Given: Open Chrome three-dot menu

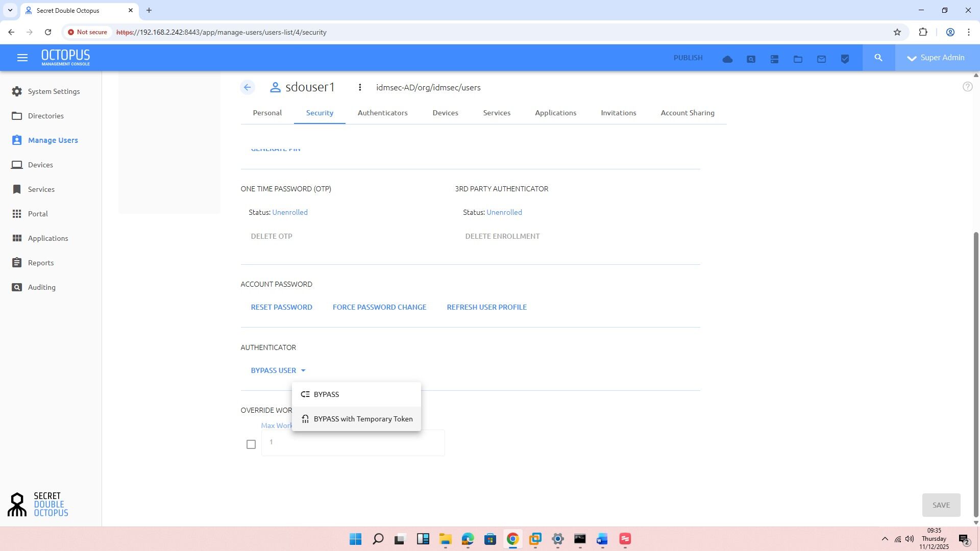Looking at the screenshot, I should point(968,32).
